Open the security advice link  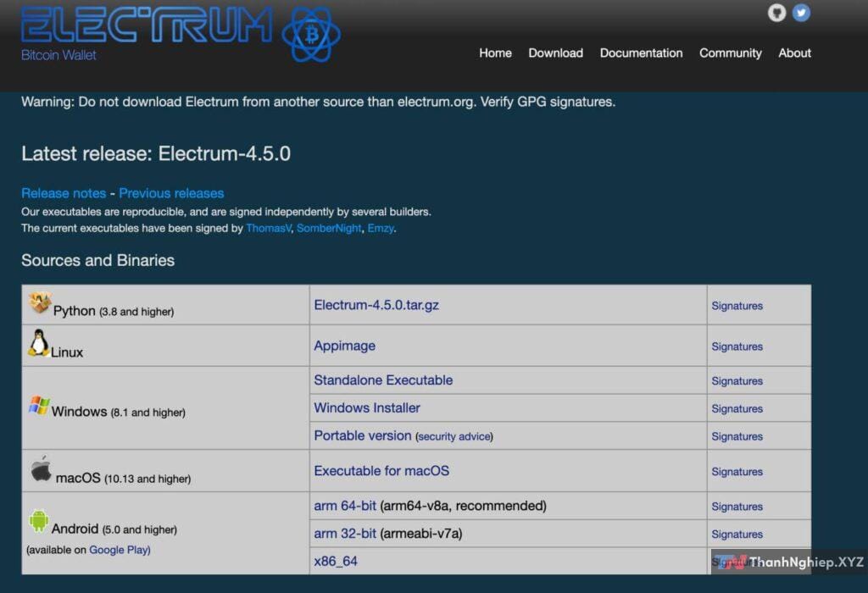pyautogui.click(x=454, y=436)
